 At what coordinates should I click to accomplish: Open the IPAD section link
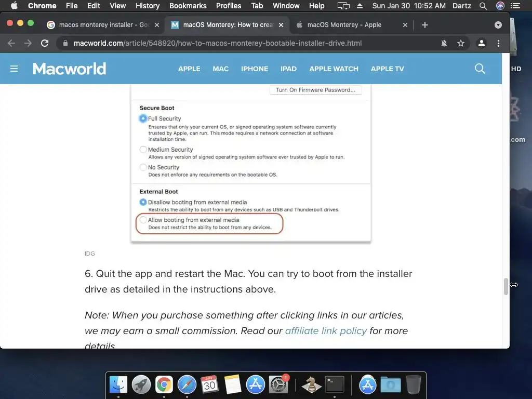coord(288,69)
